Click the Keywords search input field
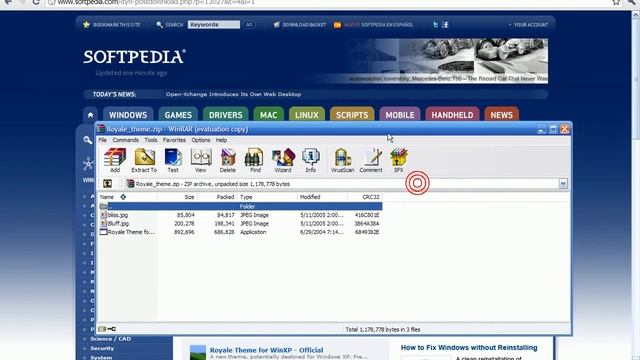 click(214, 24)
